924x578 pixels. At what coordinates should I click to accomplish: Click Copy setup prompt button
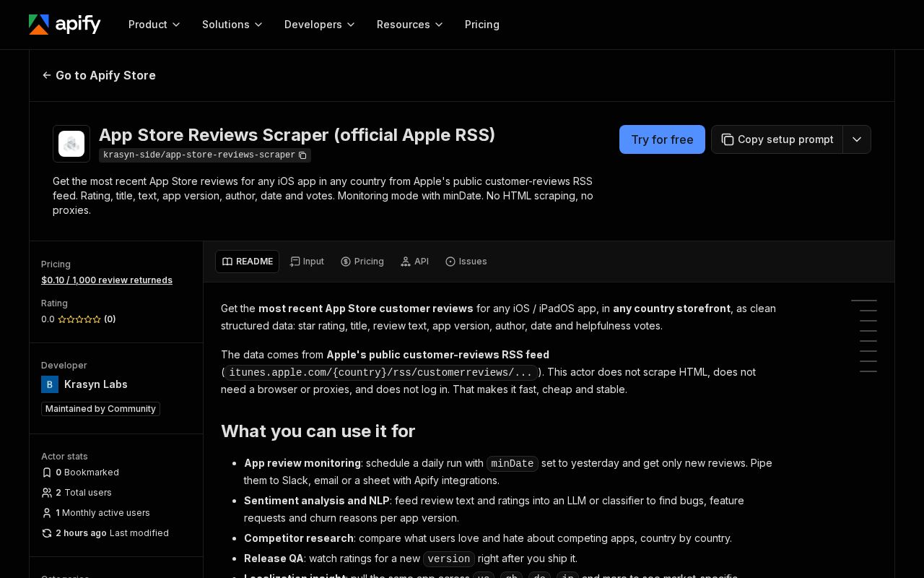[x=777, y=139]
